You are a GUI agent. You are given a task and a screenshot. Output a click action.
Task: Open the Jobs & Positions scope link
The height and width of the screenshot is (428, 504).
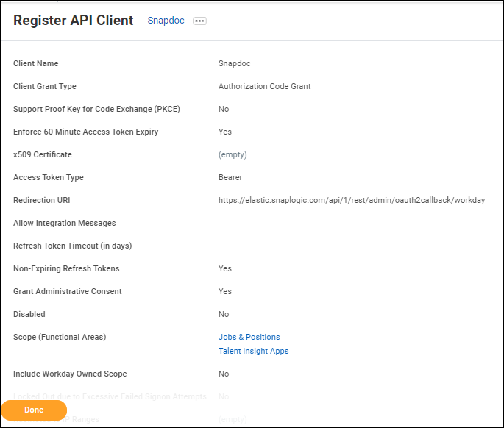coord(249,337)
